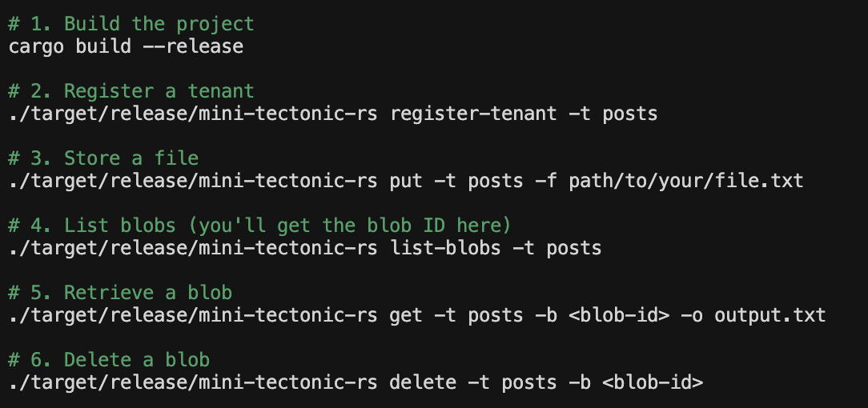Click the "get" subcommand
The width and height of the screenshot is (868, 408).
pos(406,315)
